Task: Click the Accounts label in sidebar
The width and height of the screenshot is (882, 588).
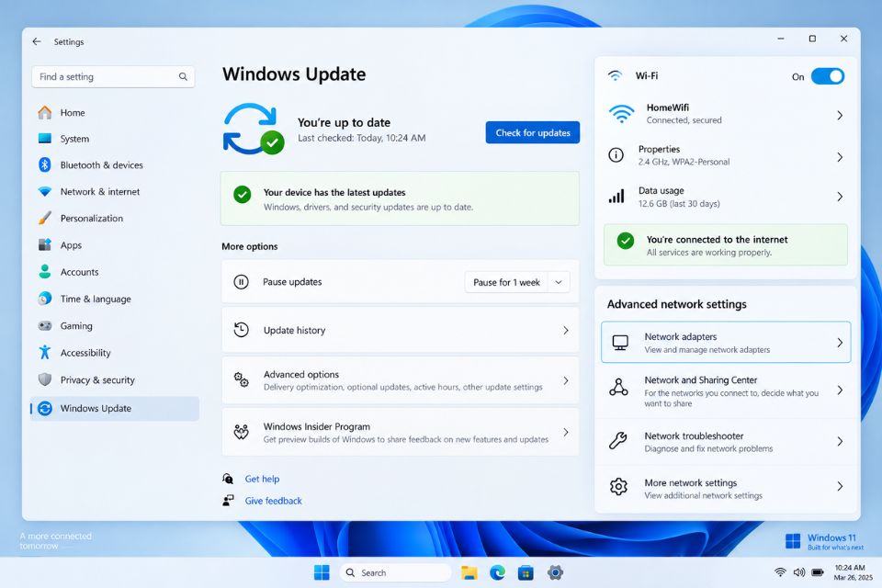Action: click(79, 272)
